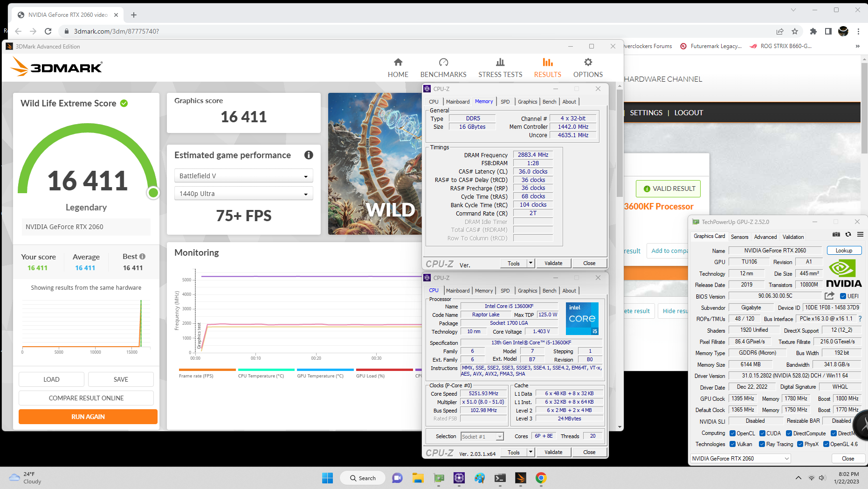Open the Socket #1 selection dropdown
The width and height of the screenshot is (868, 489).
pos(482,437)
